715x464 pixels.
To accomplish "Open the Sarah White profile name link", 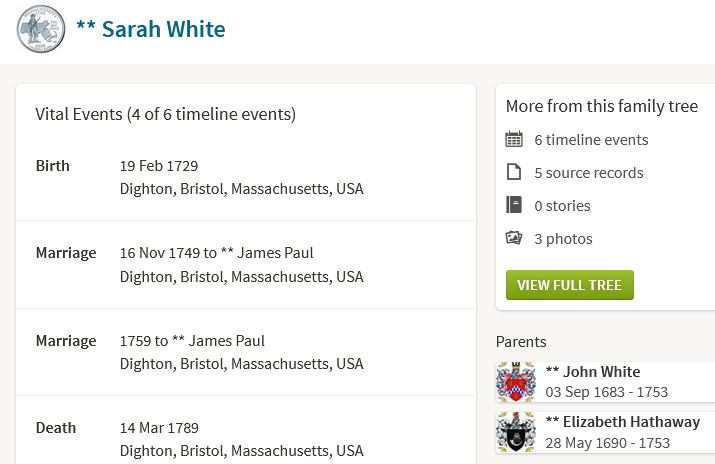I will tap(151, 29).
